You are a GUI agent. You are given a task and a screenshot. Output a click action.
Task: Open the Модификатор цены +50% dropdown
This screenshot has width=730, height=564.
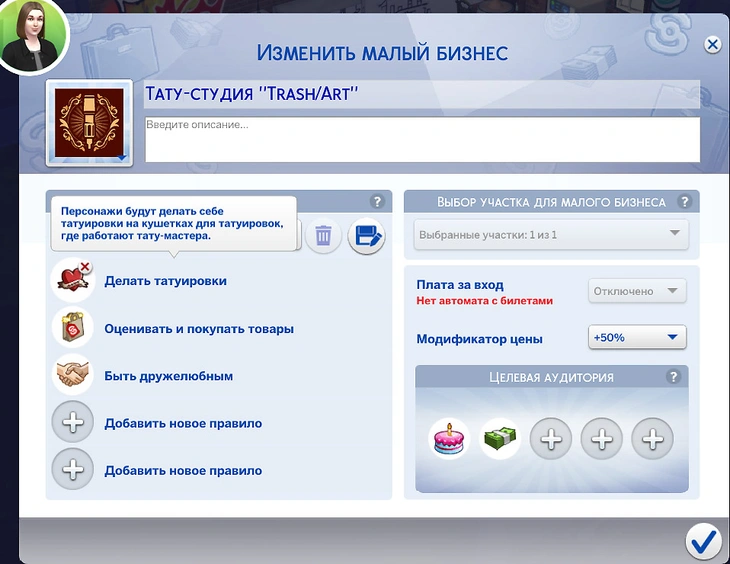(x=637, y=337)
